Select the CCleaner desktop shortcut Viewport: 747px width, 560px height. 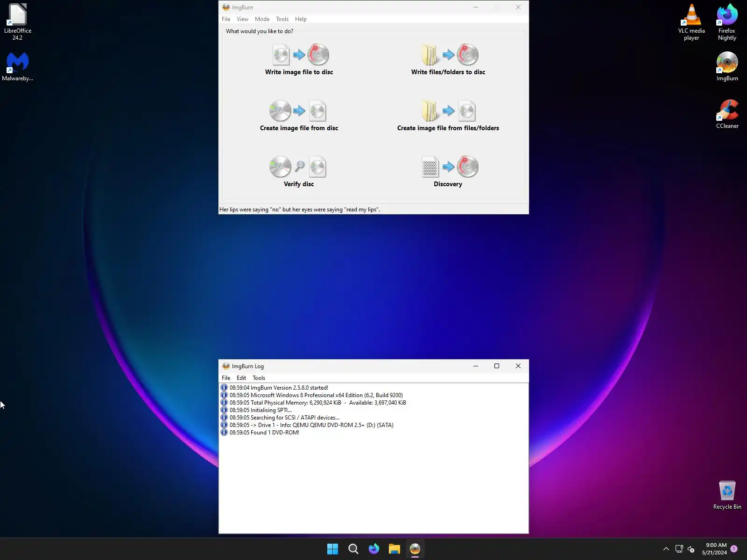point(727,114)
